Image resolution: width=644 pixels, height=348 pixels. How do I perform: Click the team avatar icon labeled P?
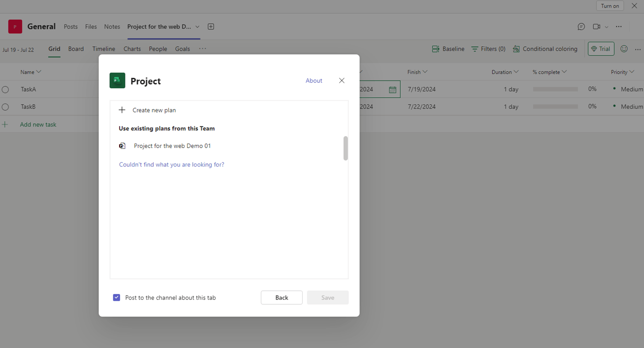[x=15, y=27]
